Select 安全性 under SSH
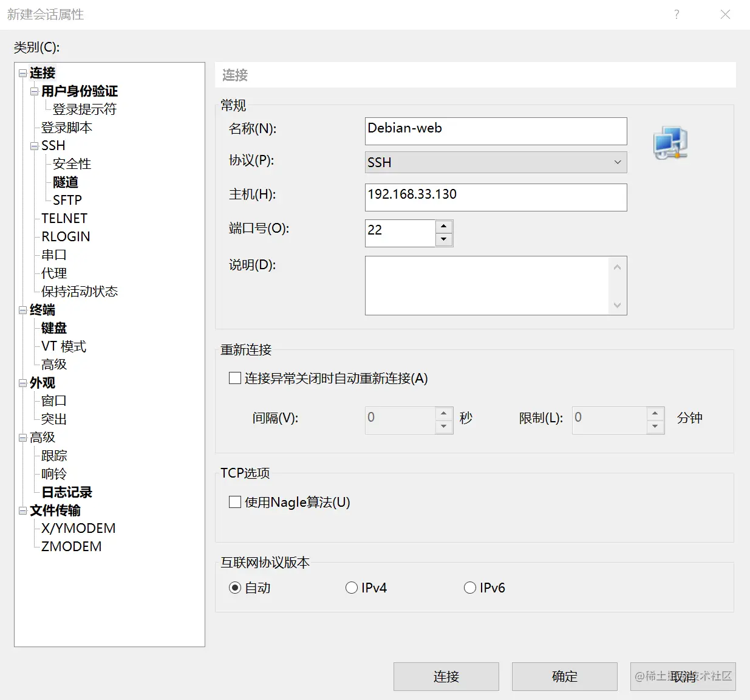 tap(72, 164)
